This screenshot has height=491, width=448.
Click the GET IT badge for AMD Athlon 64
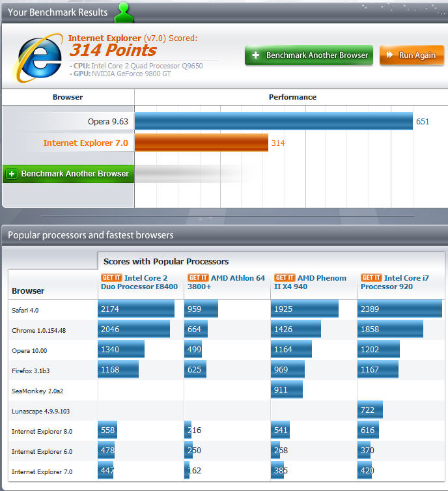coord(198,278)
